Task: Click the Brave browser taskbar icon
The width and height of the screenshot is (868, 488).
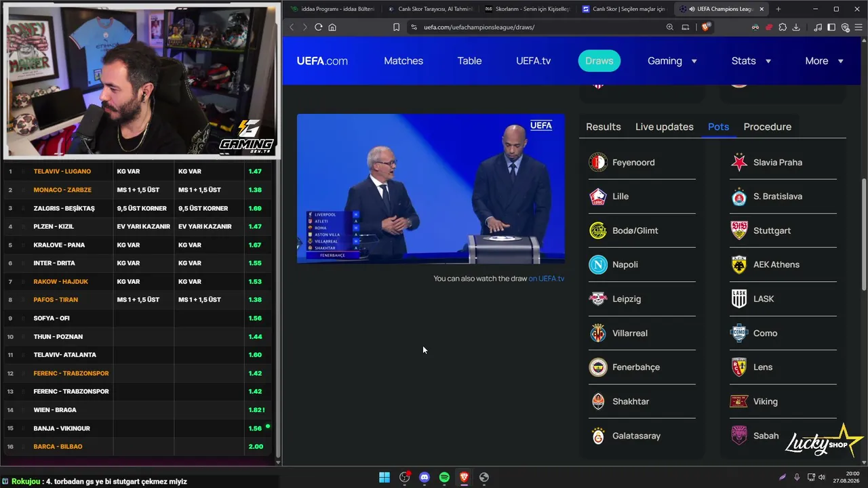Action: click(x=464, y=477)
